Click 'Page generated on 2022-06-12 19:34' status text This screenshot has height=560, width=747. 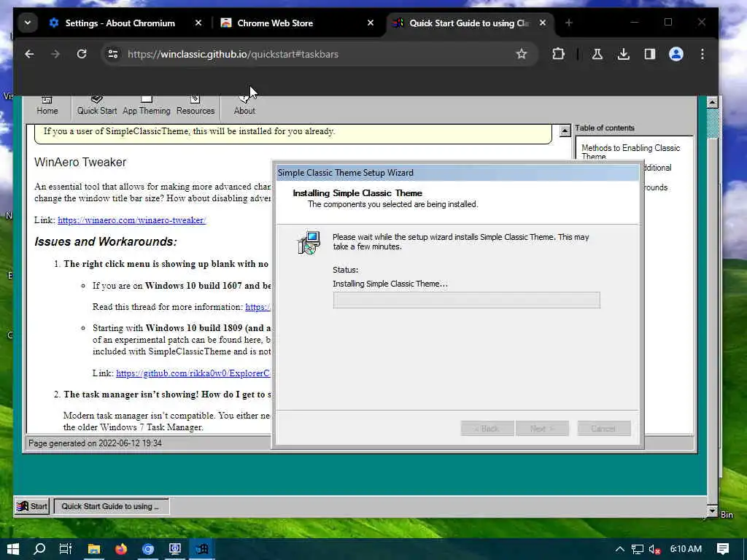pyautogui.click(x=96, y=443)
